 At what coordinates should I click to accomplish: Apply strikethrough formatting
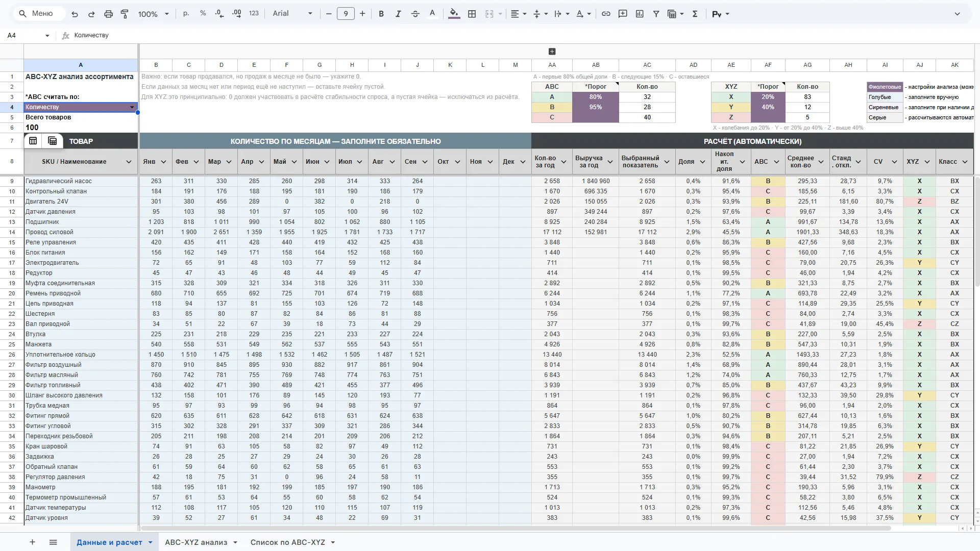point(415,14)
